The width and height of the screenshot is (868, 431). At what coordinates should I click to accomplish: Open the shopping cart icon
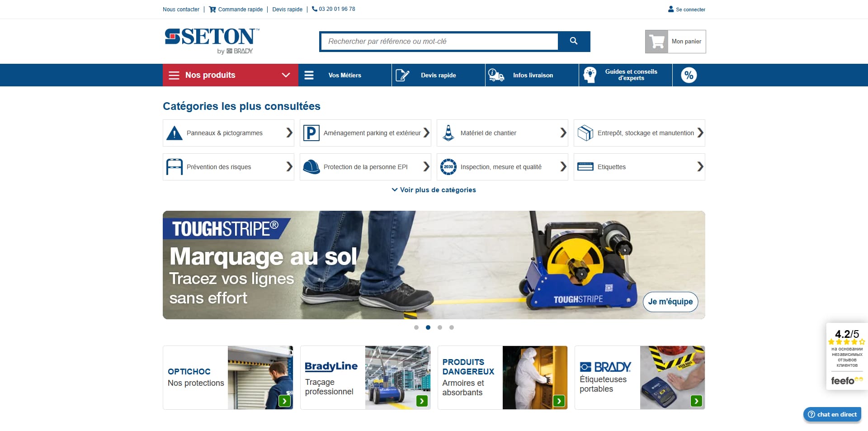coord(656,42)
